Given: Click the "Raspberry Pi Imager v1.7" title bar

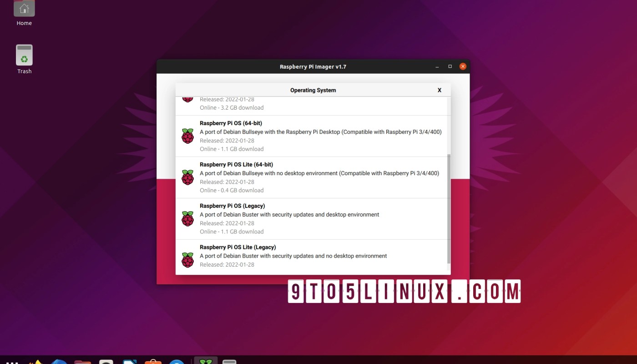Looking at the screenshot, I should (x=313, y=67).
